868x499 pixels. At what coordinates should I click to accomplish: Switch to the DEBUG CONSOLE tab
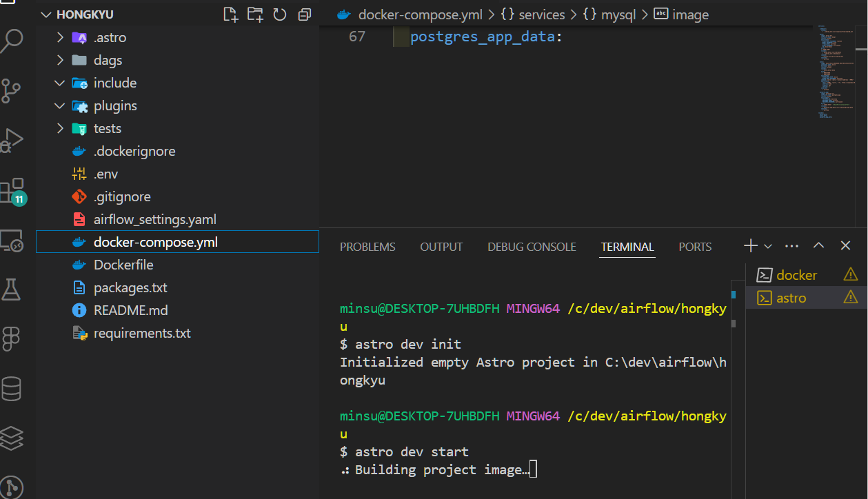click(x=532, y=247)
